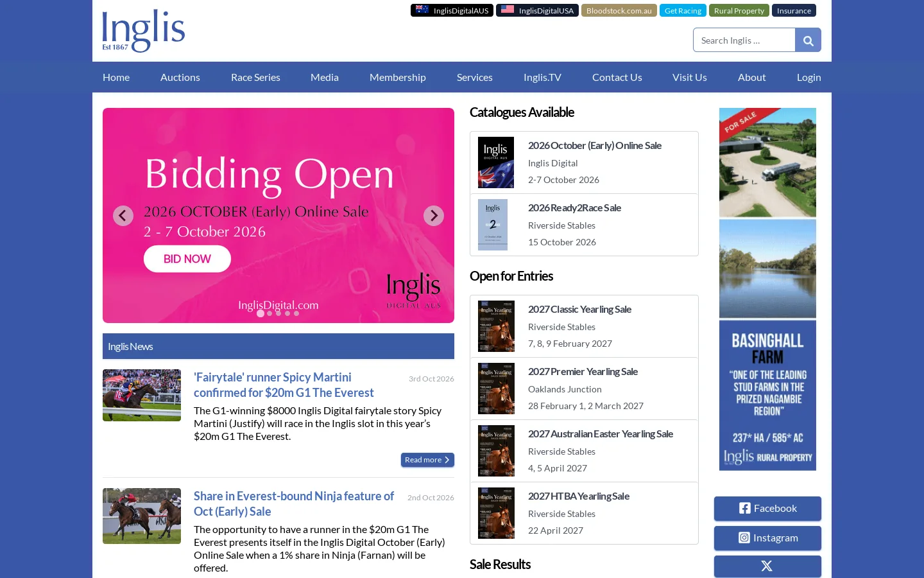This screenshot has height=578, width=924.
Task: Open Inglis logo homepage link
Action: [144, 31]
